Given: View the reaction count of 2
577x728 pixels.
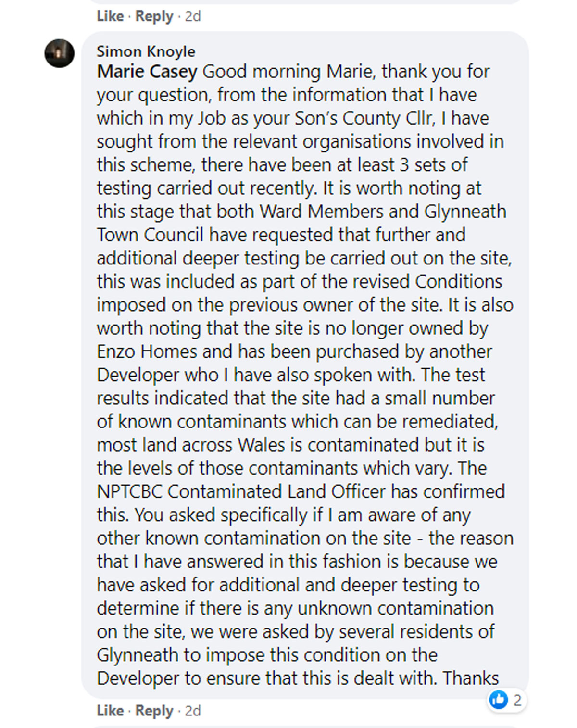Looking at the screenshot, I should pyautogui.click(x=517, y=700).
